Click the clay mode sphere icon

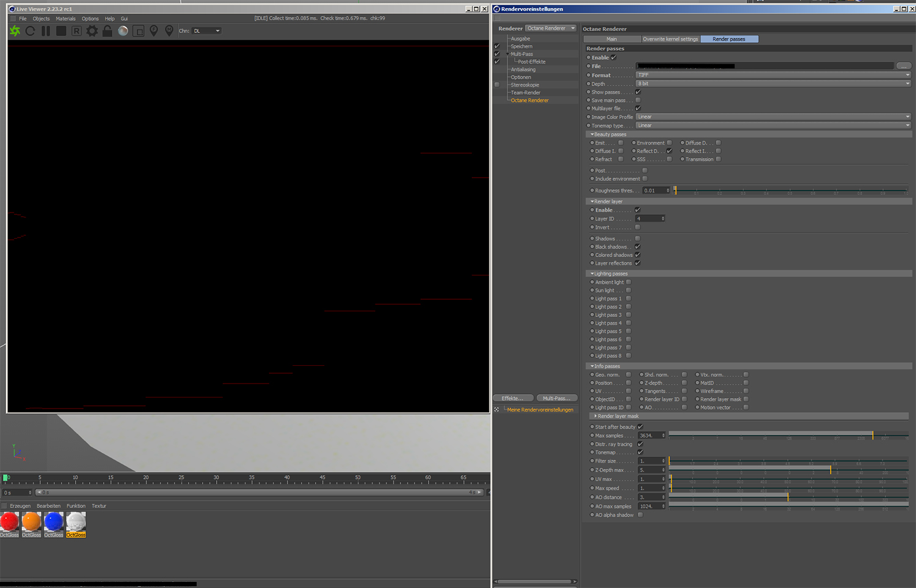click(x=123, y=31)
